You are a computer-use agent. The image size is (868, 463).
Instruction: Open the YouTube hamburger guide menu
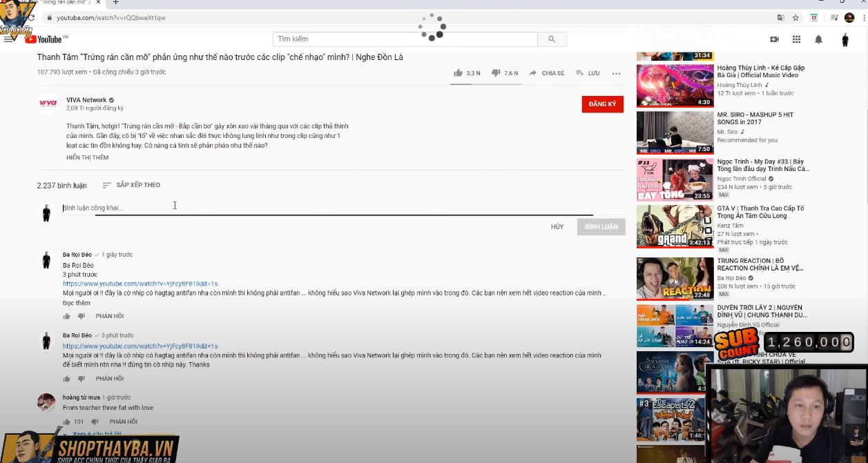(8, 39)
